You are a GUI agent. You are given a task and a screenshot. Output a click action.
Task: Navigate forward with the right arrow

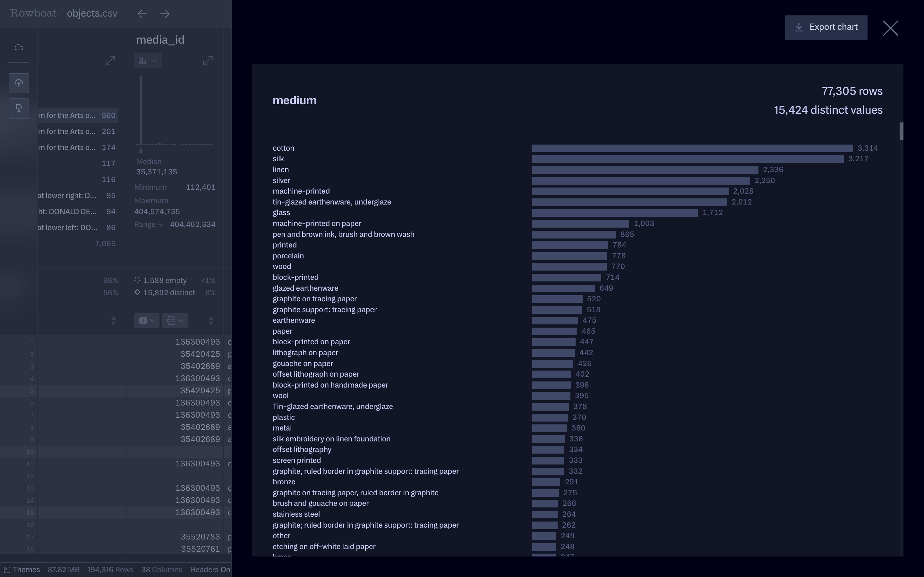tap(165, 14)
